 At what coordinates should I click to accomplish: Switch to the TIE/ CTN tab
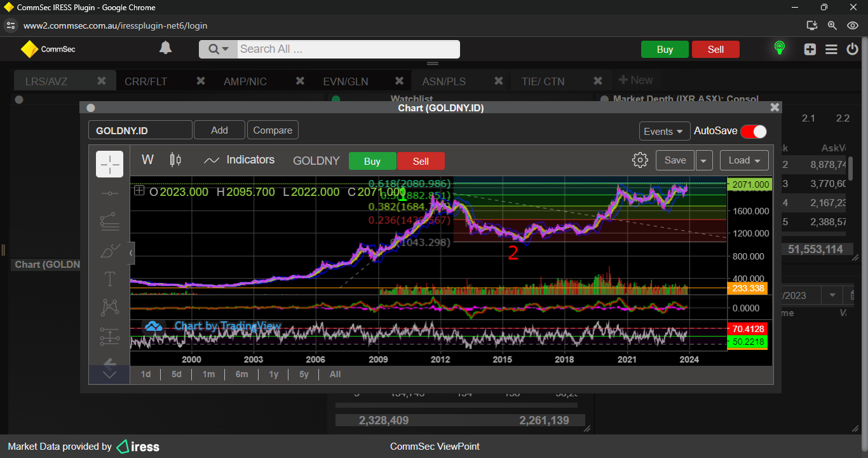coord(543,81)
